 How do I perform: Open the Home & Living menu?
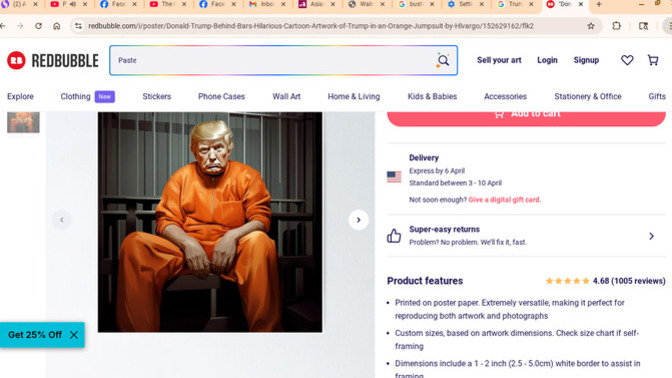click(x=354, y=96)
